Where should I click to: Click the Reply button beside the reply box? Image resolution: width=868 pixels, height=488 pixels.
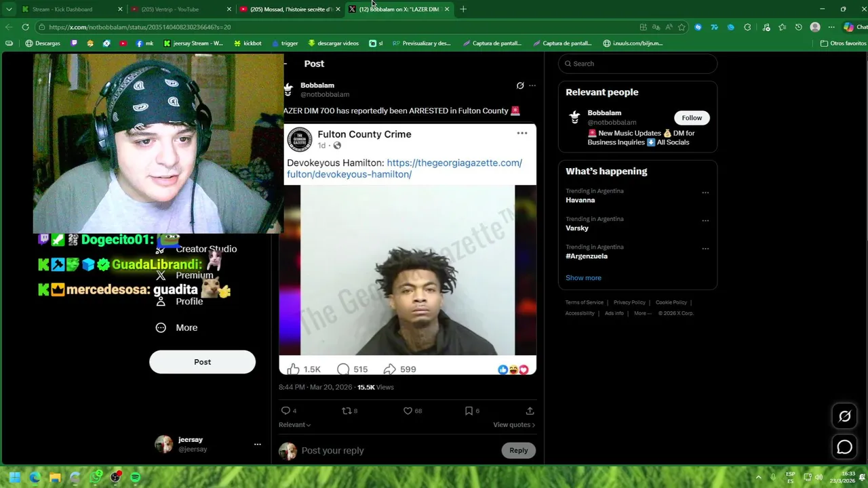519,450
